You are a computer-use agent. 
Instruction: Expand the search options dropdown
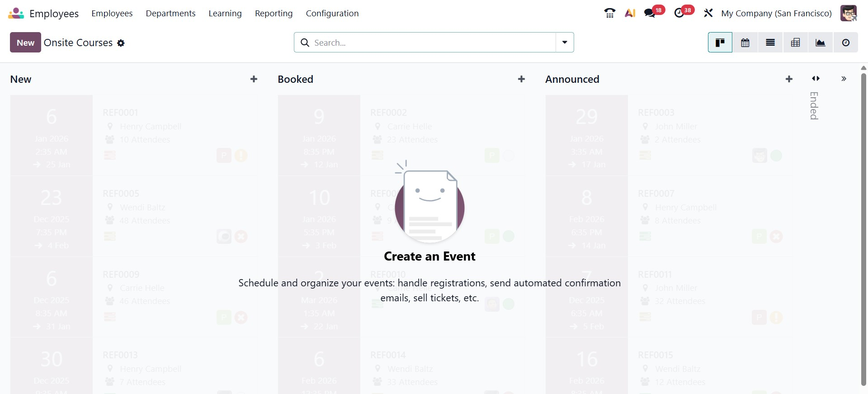(565, 42)
